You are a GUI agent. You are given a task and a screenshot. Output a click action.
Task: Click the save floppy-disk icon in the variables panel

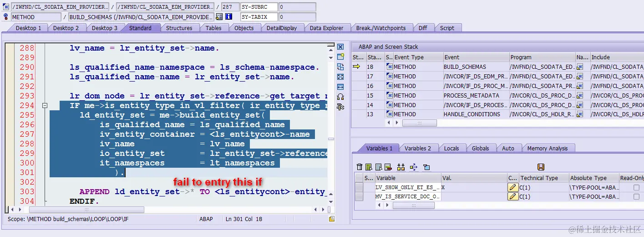coord(541,167)
